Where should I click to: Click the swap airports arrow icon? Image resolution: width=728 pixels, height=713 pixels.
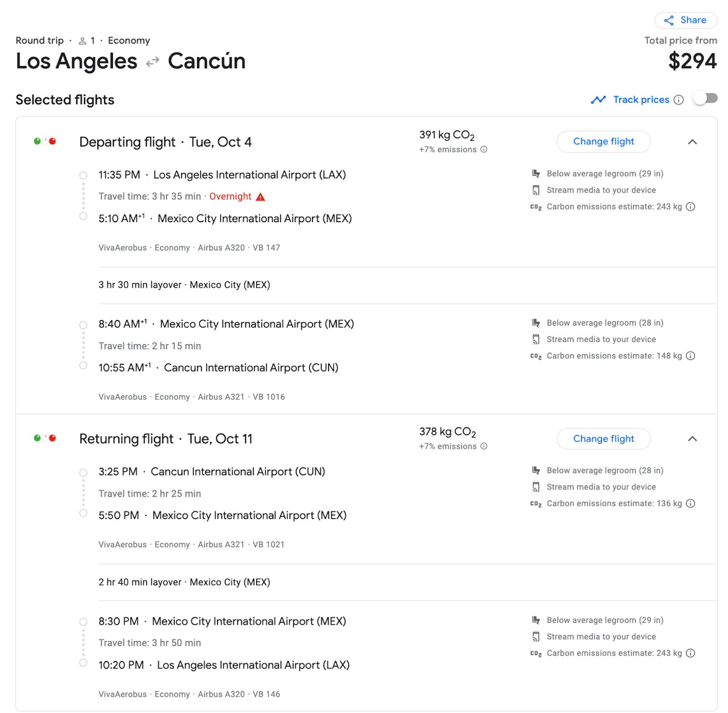click(x=152, y=61)
